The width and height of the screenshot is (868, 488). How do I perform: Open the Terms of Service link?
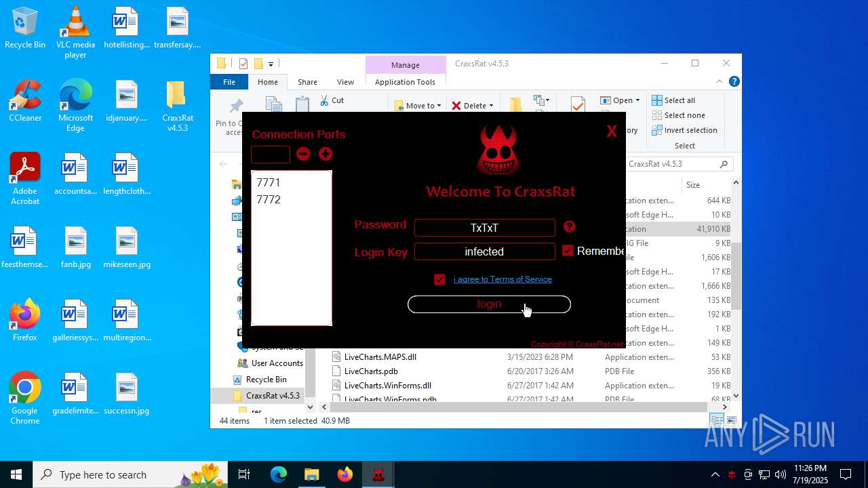[x=502, y=279]
